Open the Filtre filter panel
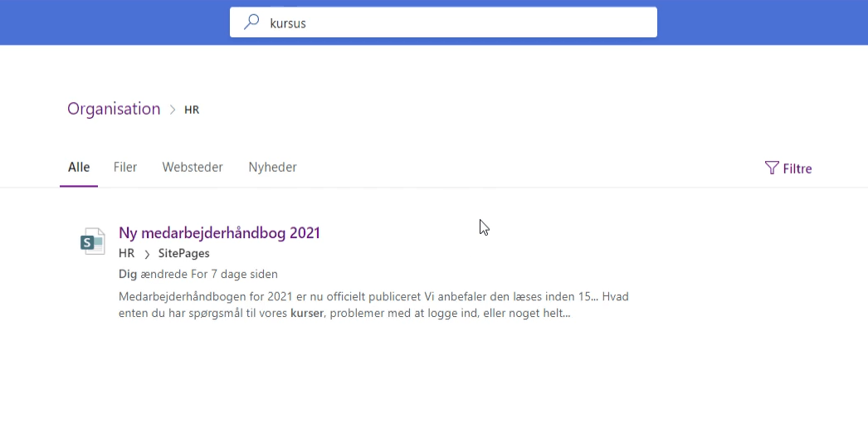 tap(788, 168)
